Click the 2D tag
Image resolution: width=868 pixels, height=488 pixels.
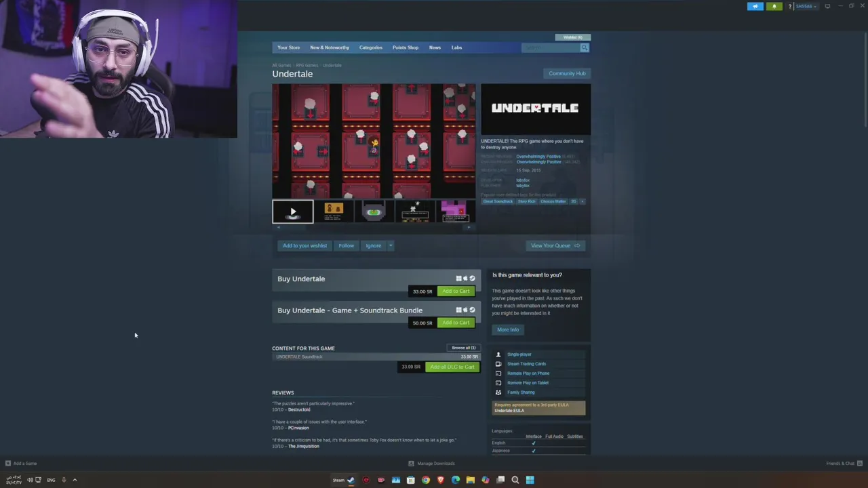[x=573, y=201]
